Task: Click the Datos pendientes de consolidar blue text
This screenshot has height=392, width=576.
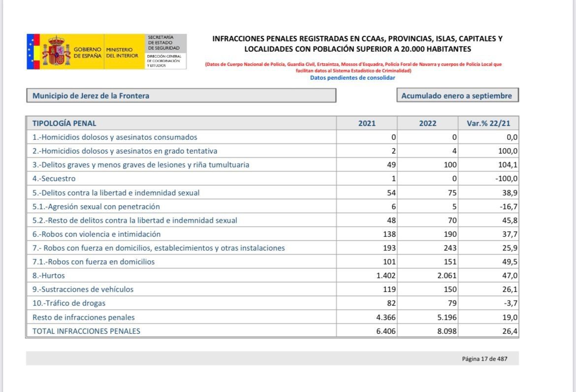Action: pos(352,78)
